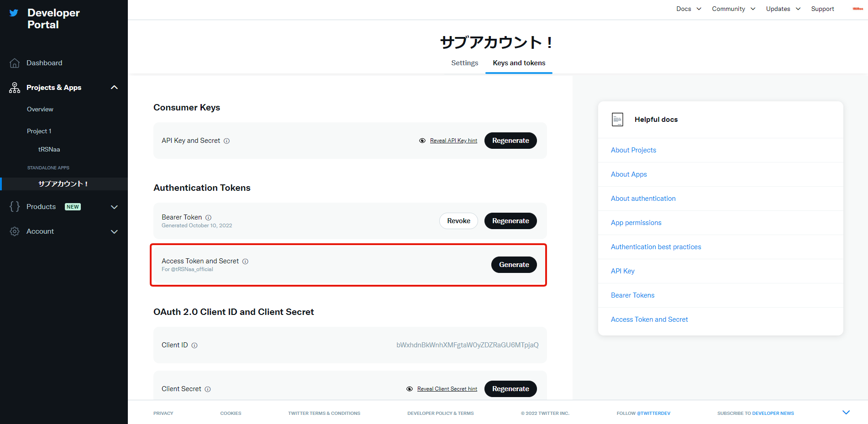Expand the Docs dropdown
This screenshot has width=868, height=424.
click(688, 9)
